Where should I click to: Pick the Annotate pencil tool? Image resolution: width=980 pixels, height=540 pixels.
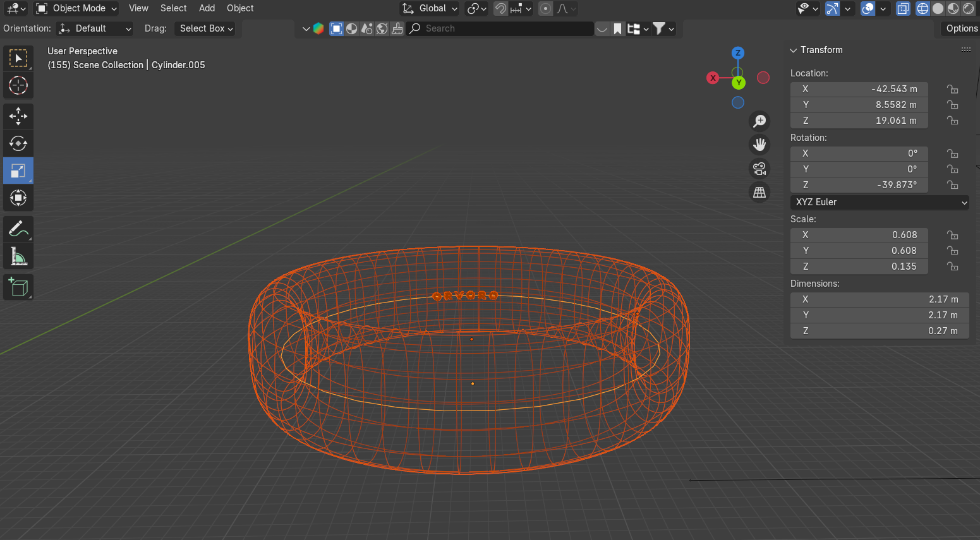click(18, 229)
